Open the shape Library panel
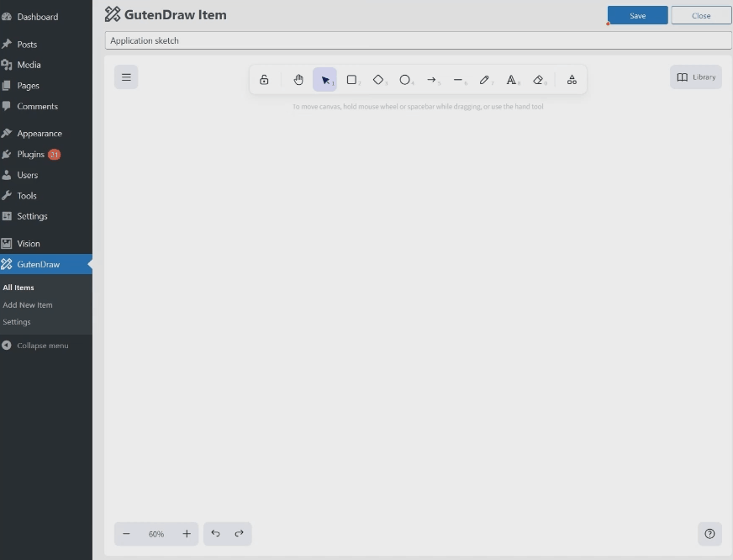 pos(695,77)
